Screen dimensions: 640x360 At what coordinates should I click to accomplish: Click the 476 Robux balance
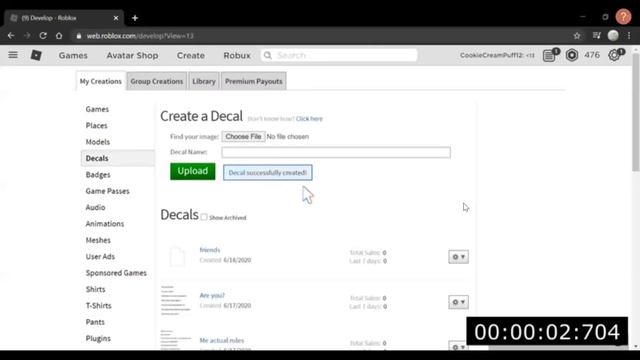(592, 55)
